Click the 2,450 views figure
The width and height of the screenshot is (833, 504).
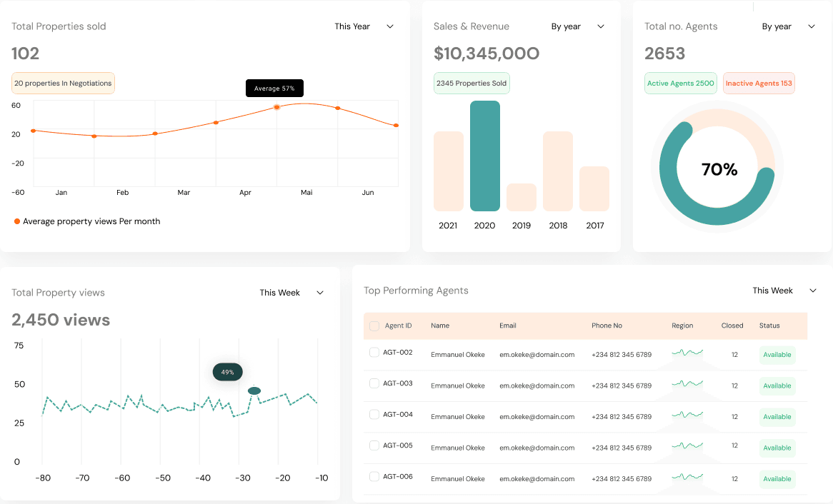click(61, 320)
